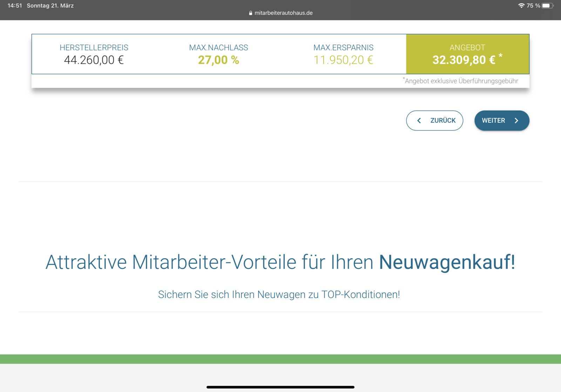
Task: Select the savings value 11.950,20 €
Action: [x=343, y=60]
